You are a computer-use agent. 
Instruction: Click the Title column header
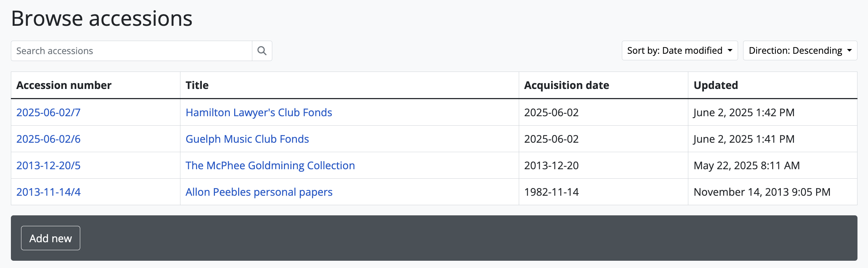[x=197, y=85]
